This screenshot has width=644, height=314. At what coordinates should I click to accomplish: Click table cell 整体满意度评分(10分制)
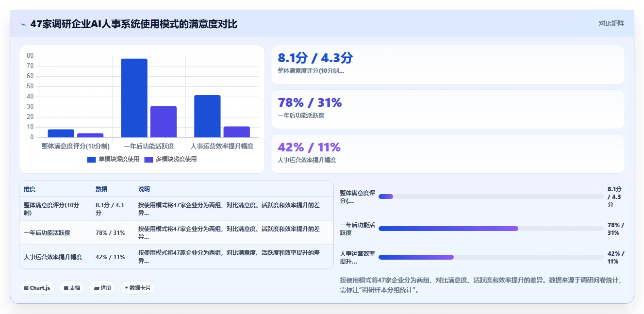pos(55,209)
